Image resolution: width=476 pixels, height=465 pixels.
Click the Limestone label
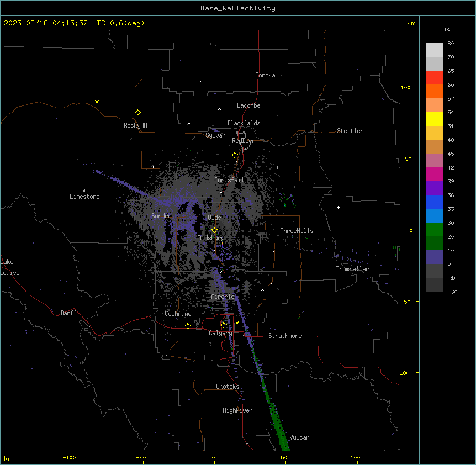click(84, 197)
